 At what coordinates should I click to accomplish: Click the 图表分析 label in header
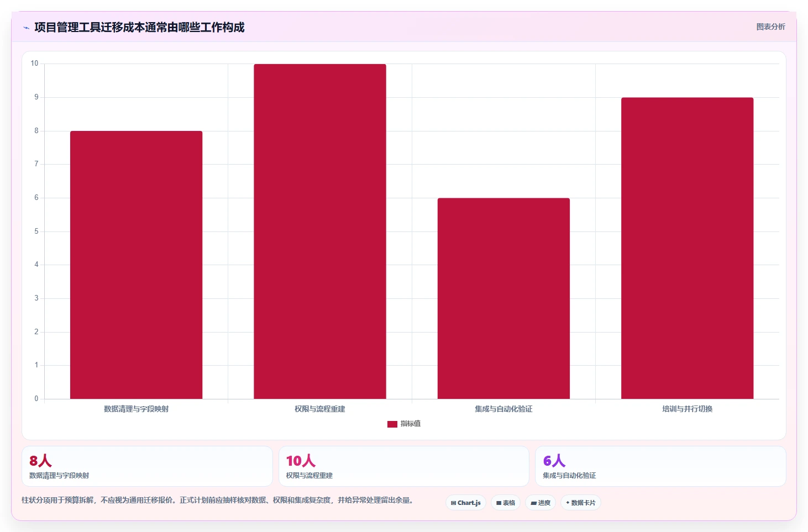coord(770,27)
